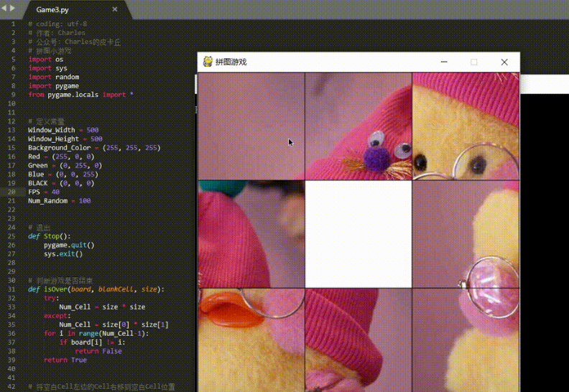Click the tile with teal pompom on hat
This screenshot has width=569, height=392.
[251, 234]
